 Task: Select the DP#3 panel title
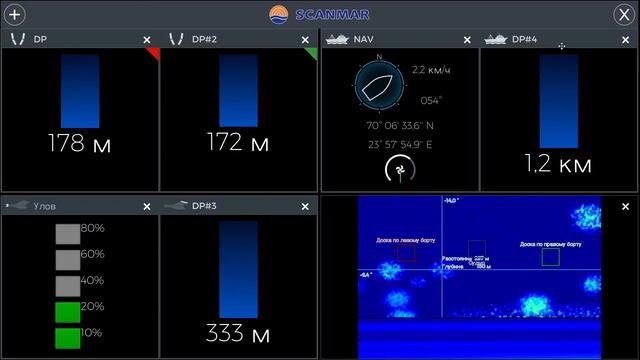pyautogui.click(x=204, y=206)
